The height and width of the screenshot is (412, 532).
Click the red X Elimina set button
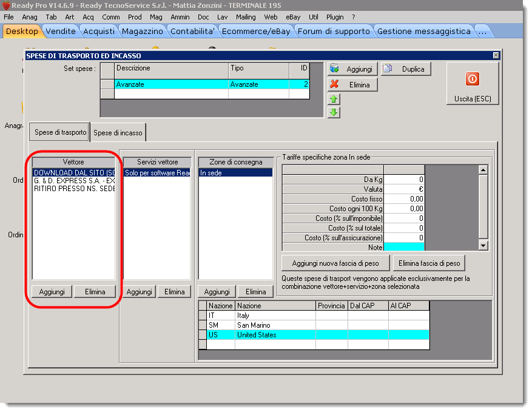pos(352,85)
